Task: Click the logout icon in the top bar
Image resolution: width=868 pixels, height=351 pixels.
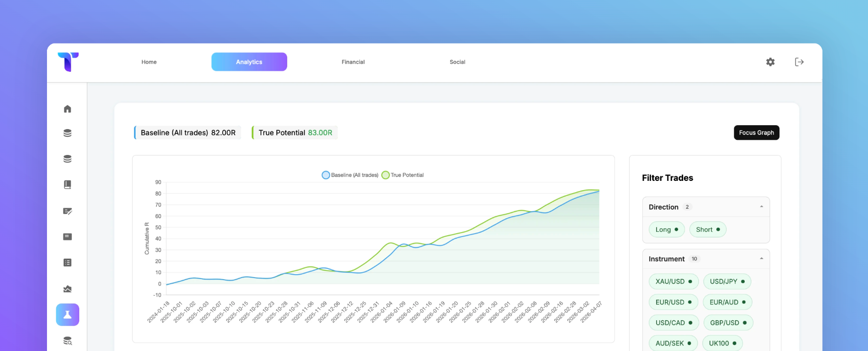Action: point(799,62)
